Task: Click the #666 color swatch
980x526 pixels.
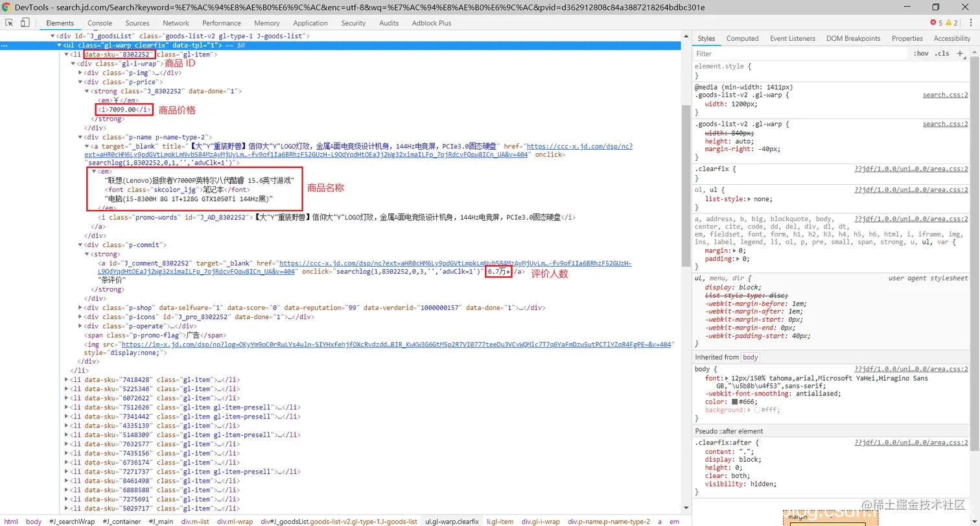Action: pos(734,402)
